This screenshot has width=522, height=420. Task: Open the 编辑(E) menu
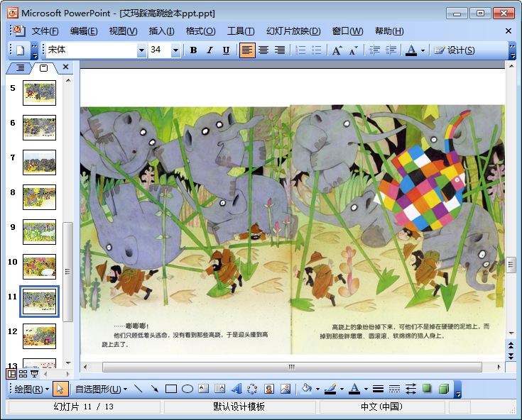[x=84, y=31]
